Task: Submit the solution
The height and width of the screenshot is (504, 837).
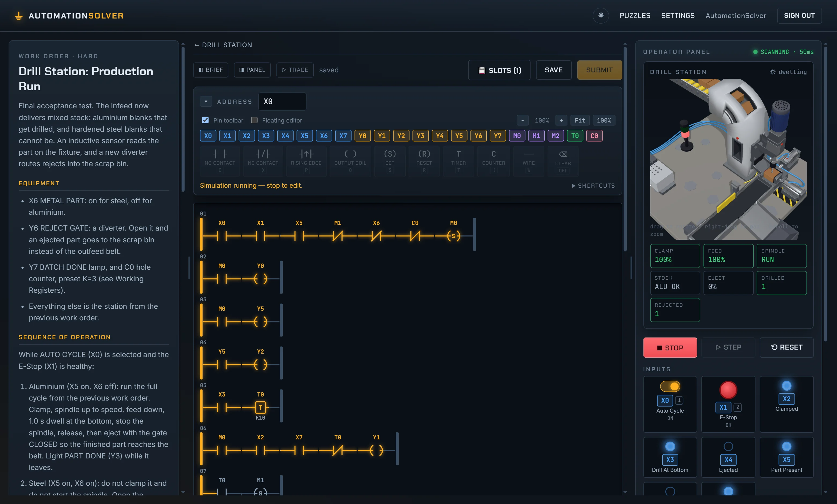Action: tap(599, 70)
